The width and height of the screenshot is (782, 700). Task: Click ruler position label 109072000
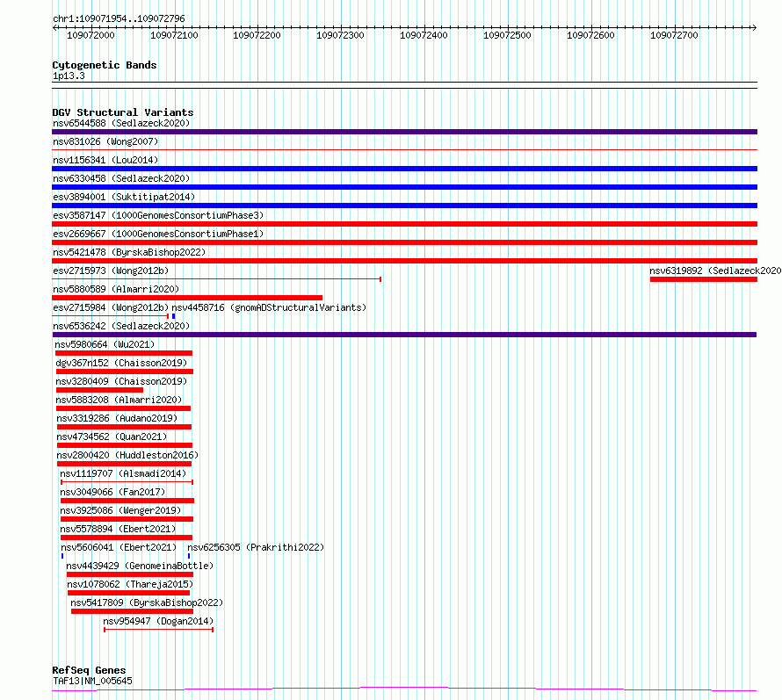pos(91,36)
